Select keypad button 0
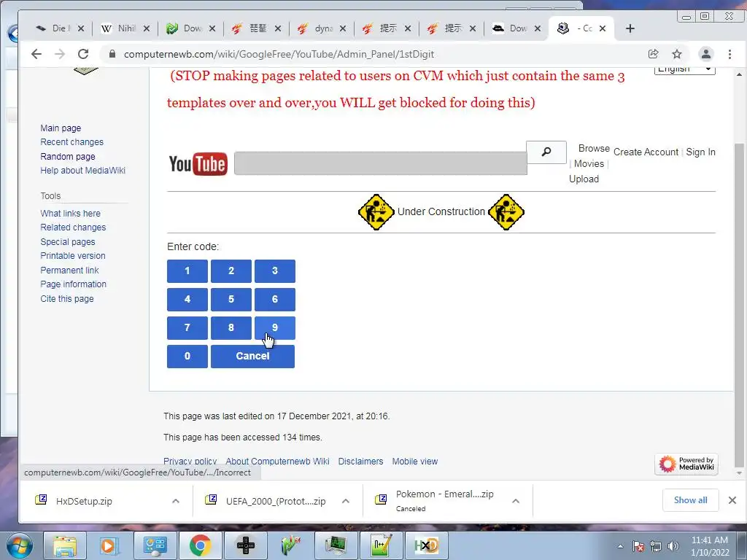Viewport: 747px width, 560px height. click(187, 357)
